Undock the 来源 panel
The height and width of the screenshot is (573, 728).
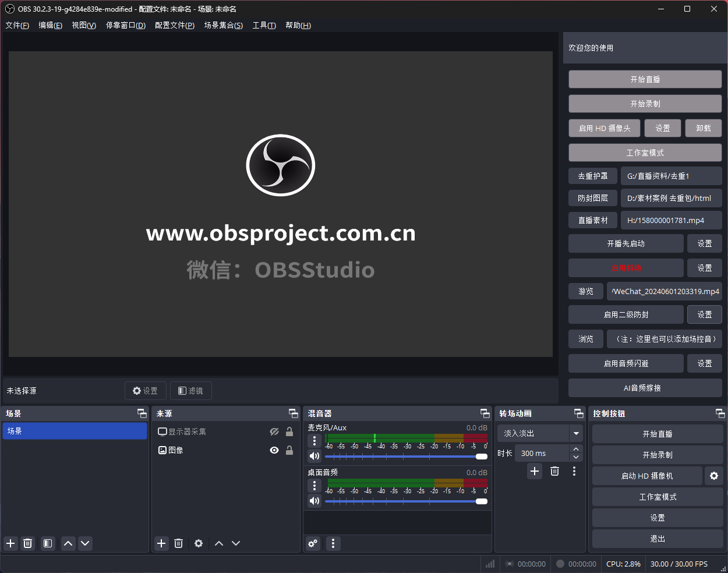point(294,413)
